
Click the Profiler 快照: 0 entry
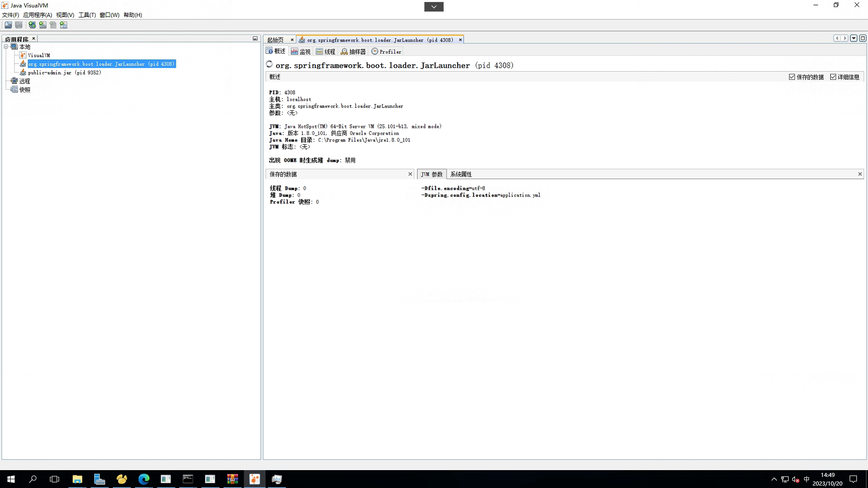(294, 202)
